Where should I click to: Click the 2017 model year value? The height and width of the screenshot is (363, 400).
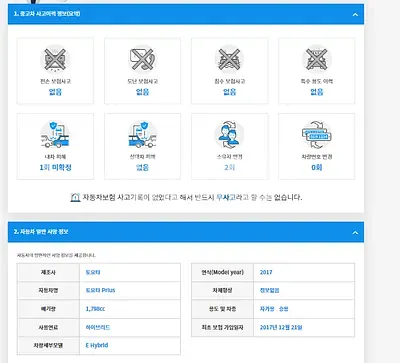pyautogui.click(x=266, y=272)
